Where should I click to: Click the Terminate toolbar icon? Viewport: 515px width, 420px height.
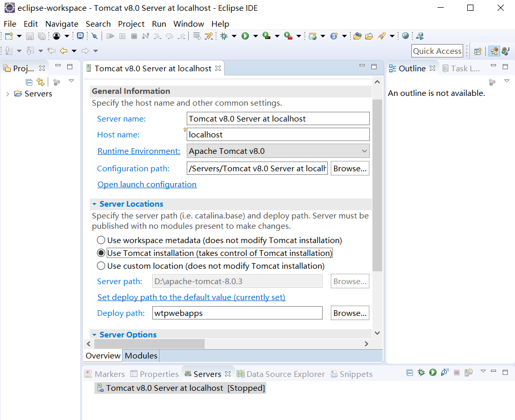(x=134, y=36)
